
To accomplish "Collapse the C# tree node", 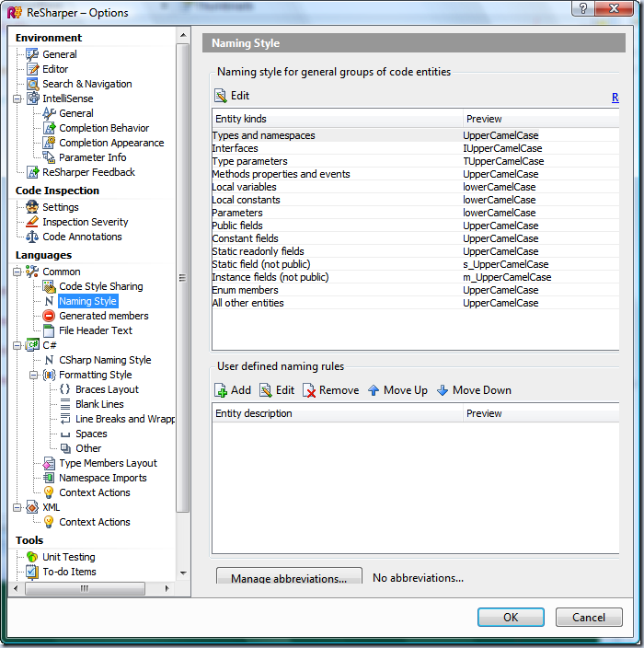I will tap(17, 345).
